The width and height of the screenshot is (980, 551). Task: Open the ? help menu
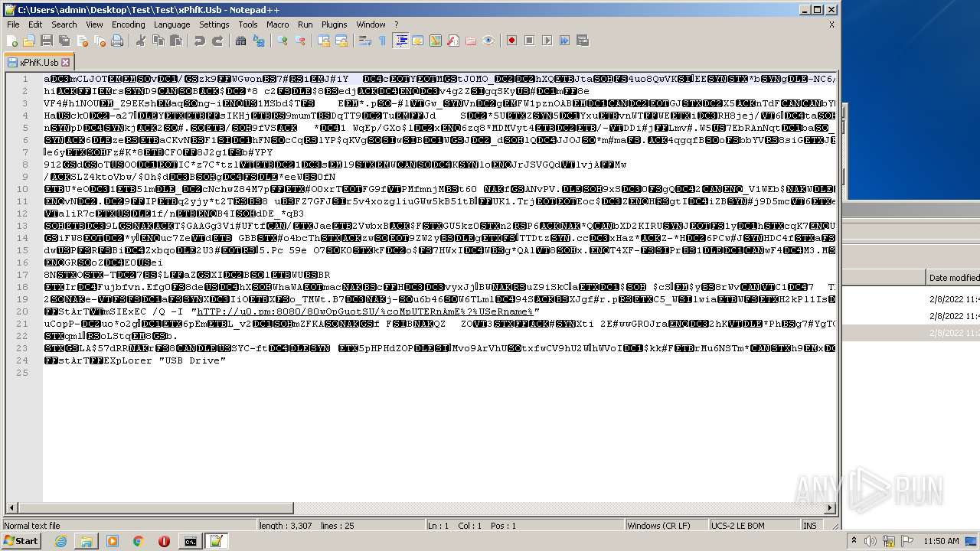(x=396, y=24)
